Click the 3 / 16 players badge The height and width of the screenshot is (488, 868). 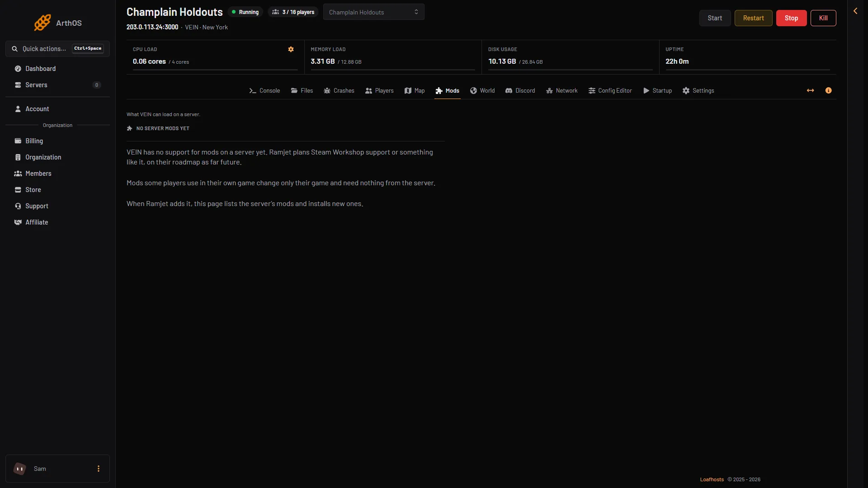click(x=293, y=12)
